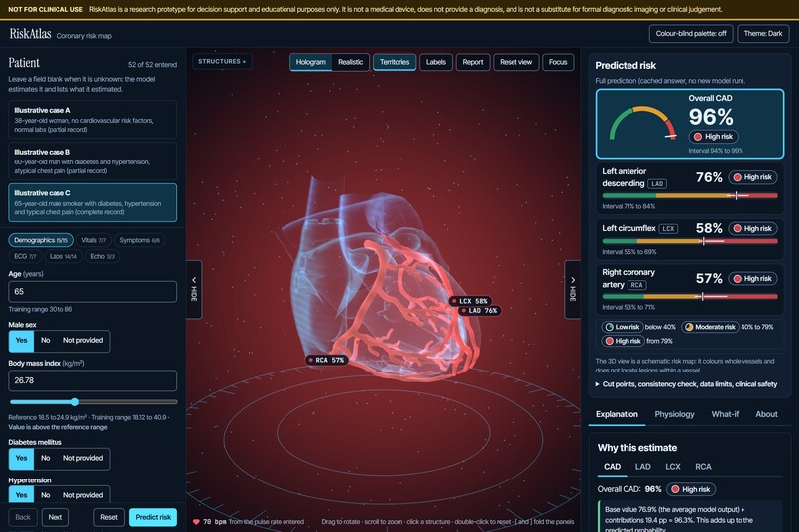Click the High risk badge for Left anterior descending
The image size is (799, 532).
coord(752,177)
